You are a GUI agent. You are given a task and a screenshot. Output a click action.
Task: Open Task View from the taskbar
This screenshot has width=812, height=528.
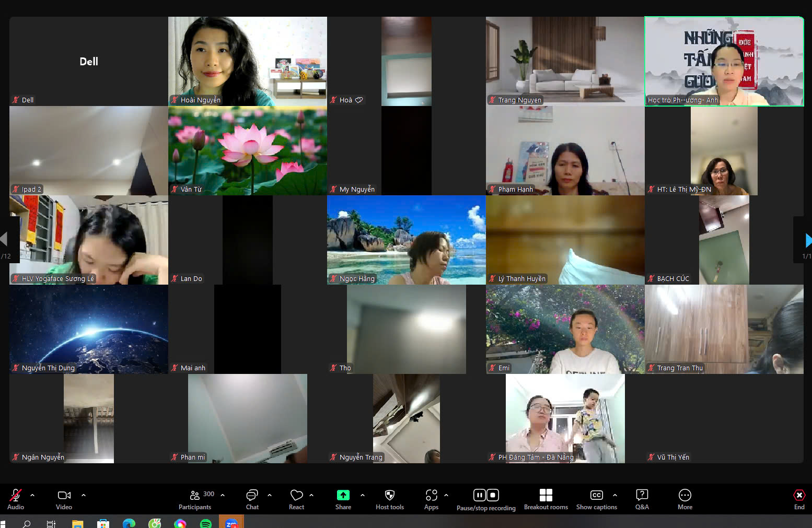point(51,523)
